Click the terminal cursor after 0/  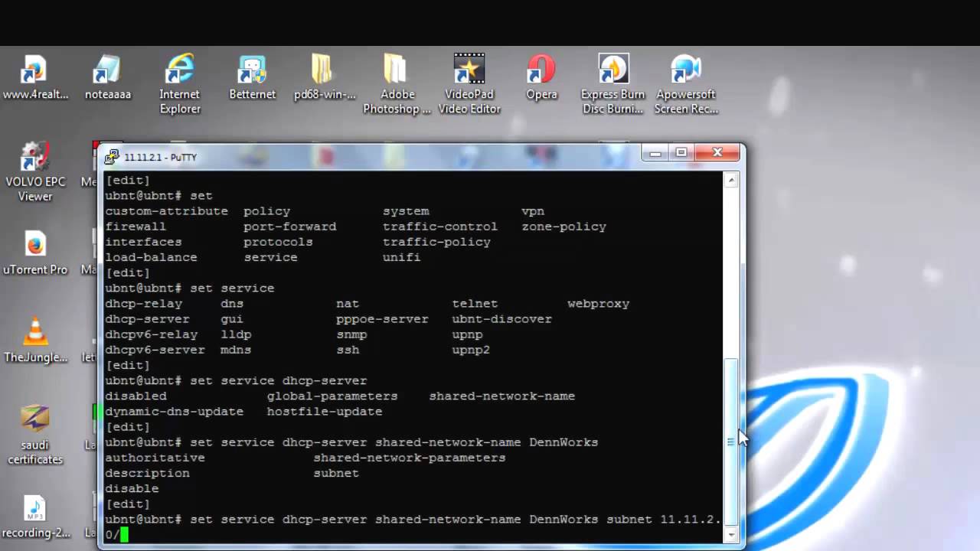pos(124,534)
